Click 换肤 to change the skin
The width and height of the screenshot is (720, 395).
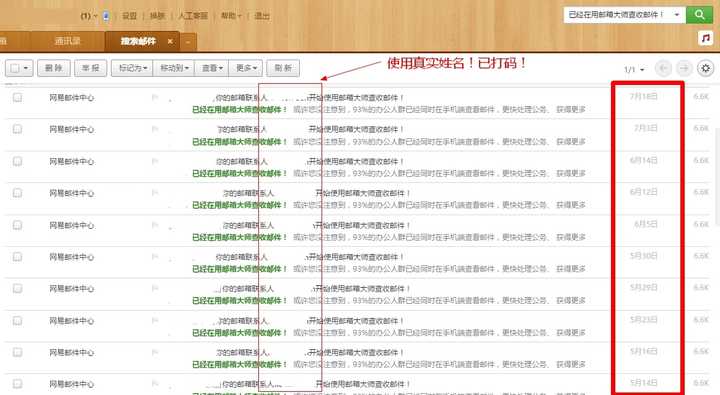point(157,16)
